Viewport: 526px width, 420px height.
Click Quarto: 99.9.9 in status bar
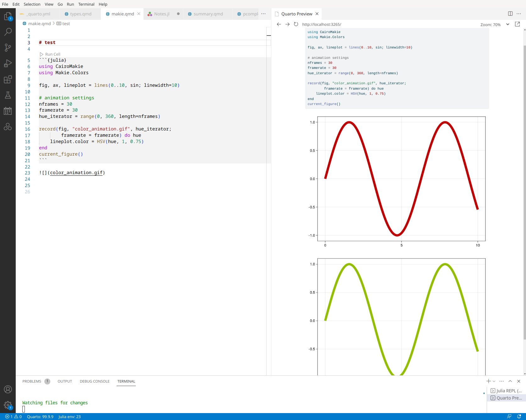pos(40,417)
